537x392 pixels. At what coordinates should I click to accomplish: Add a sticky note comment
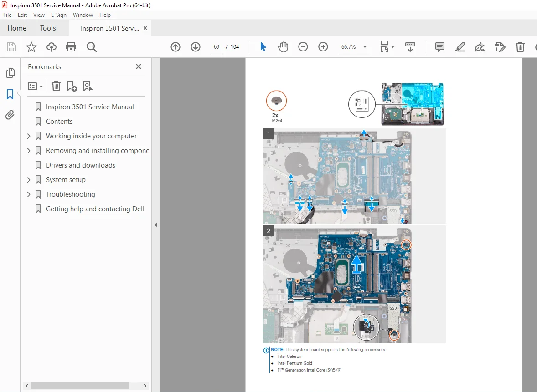(440, 47)
